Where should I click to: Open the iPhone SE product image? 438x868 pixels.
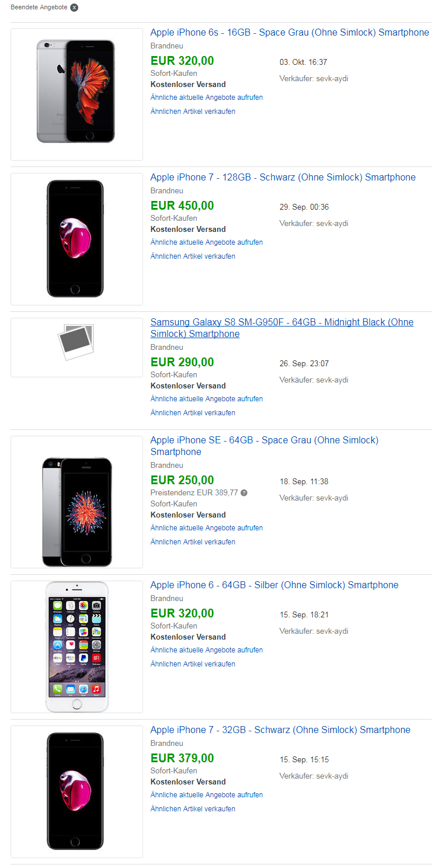(76, 501)
